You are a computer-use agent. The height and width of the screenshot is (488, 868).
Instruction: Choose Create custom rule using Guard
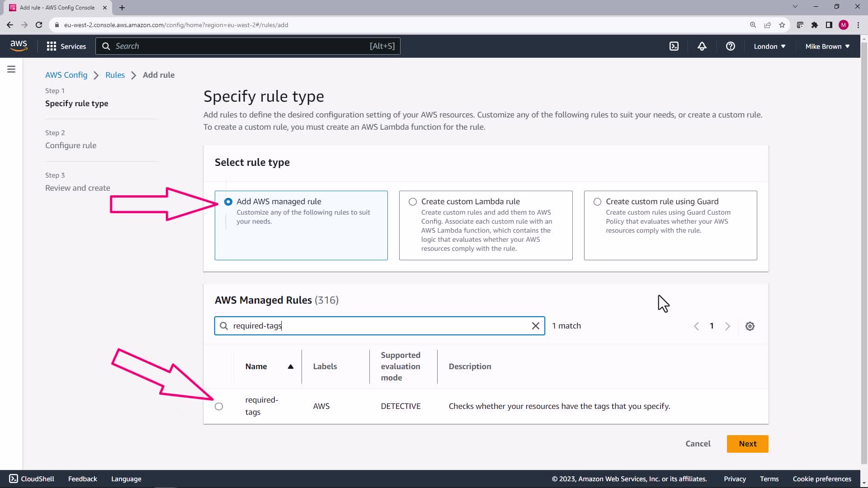pyautogui.click(x=597, y=202)
